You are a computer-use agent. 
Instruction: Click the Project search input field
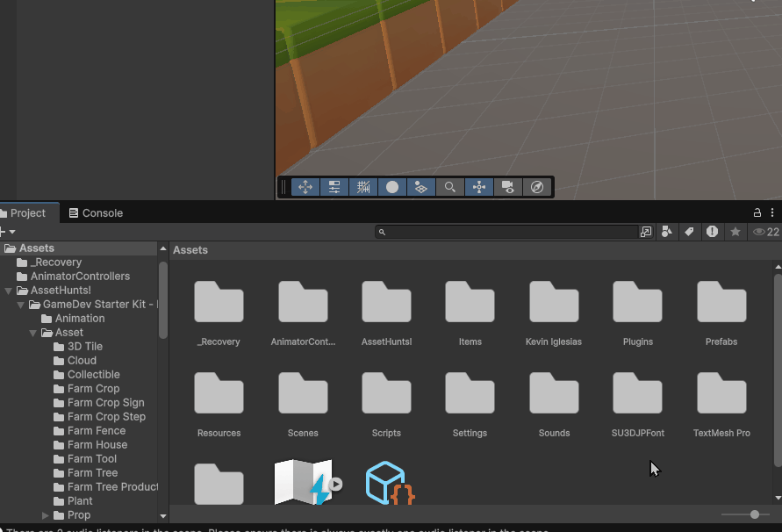pyautogui.click(x=509, y=232)
